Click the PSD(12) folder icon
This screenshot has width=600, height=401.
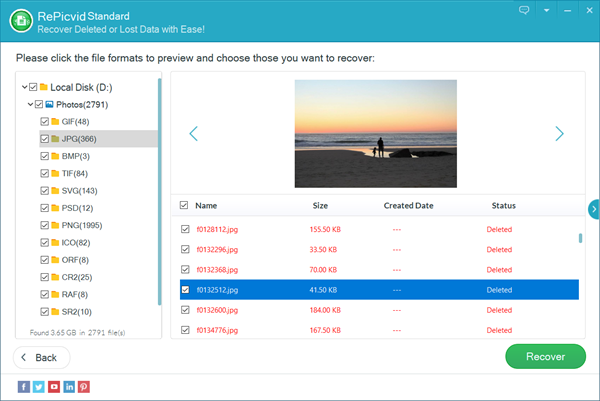55,208
